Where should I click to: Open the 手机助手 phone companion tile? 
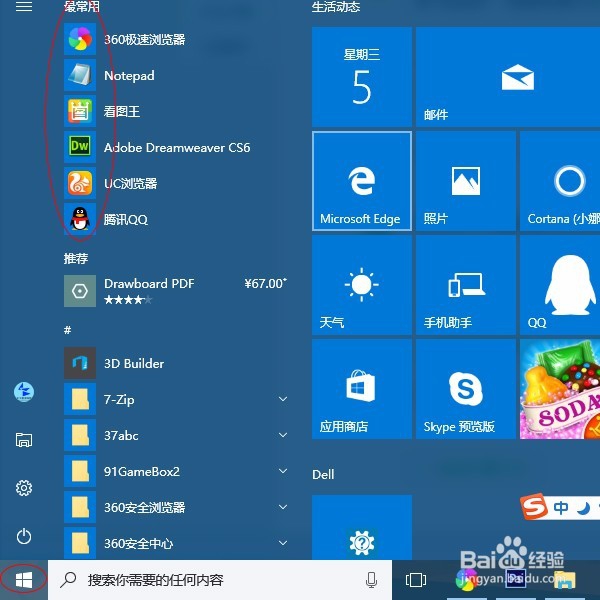[x=466, y=285]
